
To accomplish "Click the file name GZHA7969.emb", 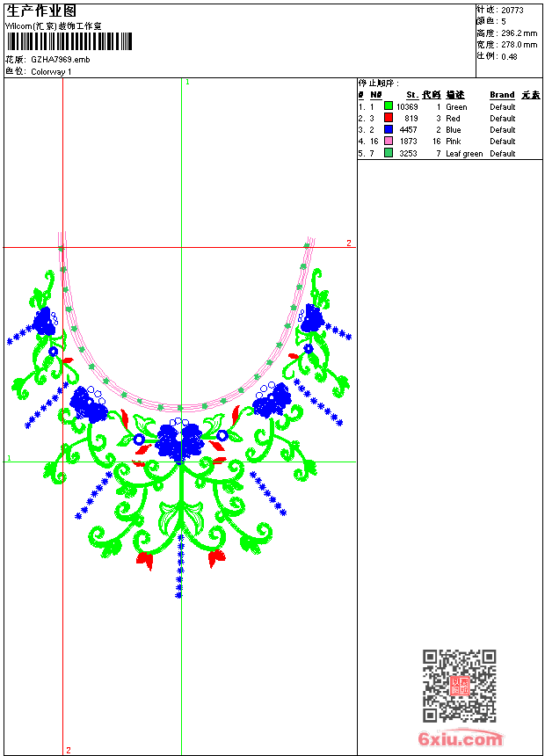I will pos(61,60).
